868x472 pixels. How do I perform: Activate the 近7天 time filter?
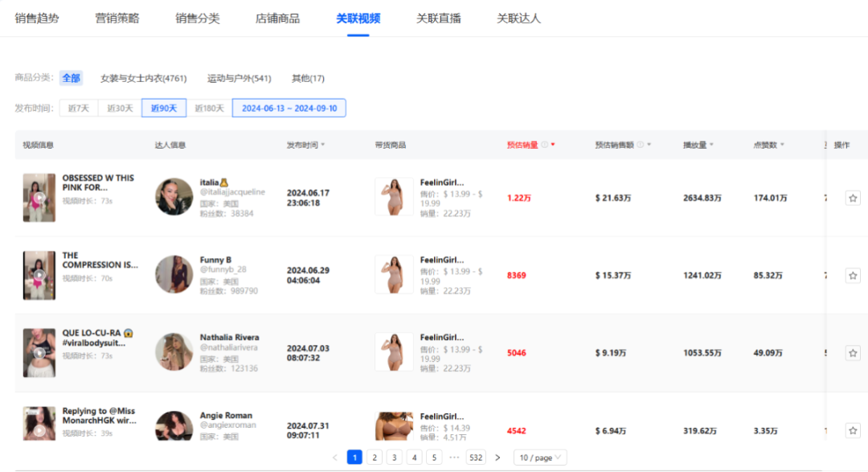tap(78, 107)
